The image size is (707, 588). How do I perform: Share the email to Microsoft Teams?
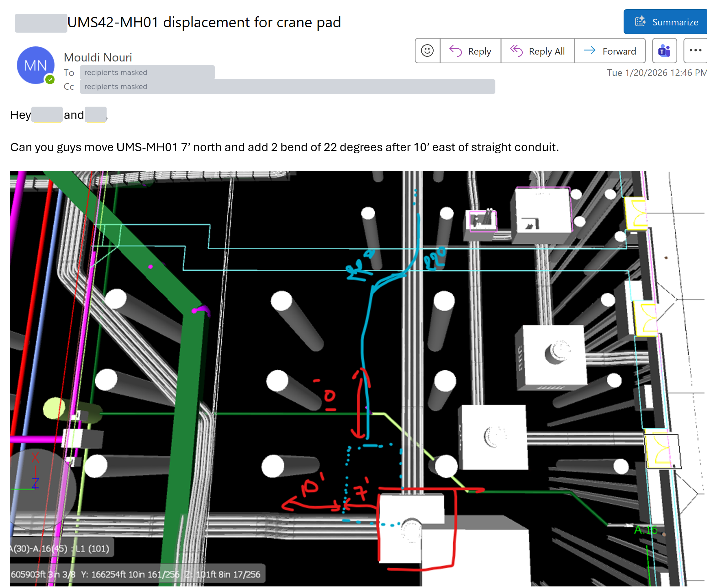coord(664,51)
